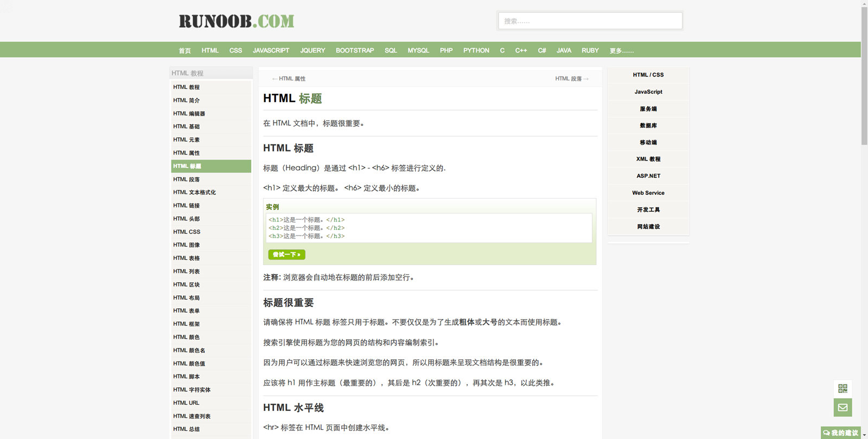This screenshot has width=868, height=439.
Task: Open HTML 颜色名 sidebar link
Action: (x=211, y=351)
